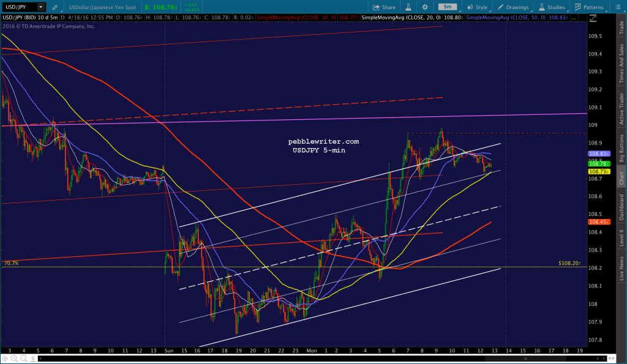The width and height of the screenshot is (627, 364).
Task: Click the 108.45 red price bubble
Action: [599, 221]
